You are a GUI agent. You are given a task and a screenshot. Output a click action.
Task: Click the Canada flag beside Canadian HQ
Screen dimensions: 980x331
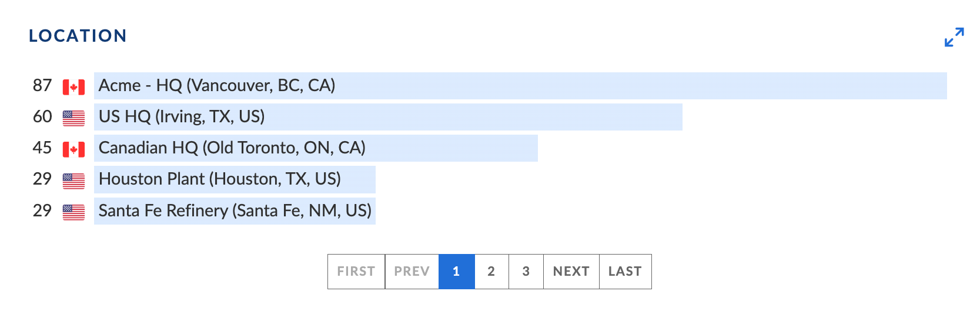click(x=73, y=149)
